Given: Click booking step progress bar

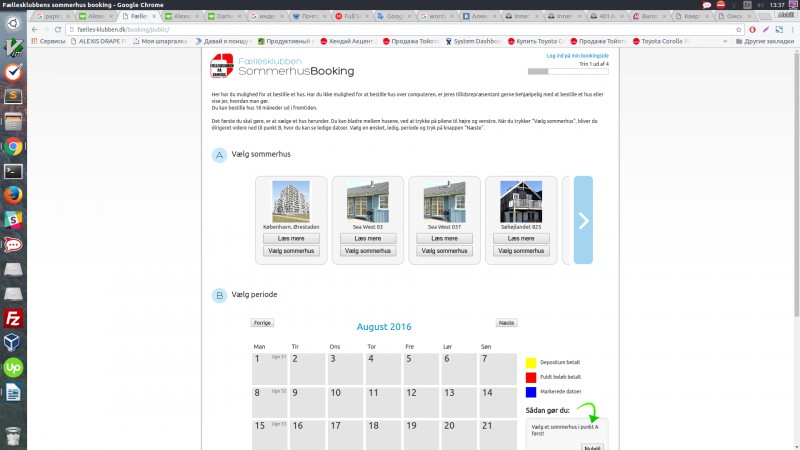Looking at the screenshot, I should (568, 71).
